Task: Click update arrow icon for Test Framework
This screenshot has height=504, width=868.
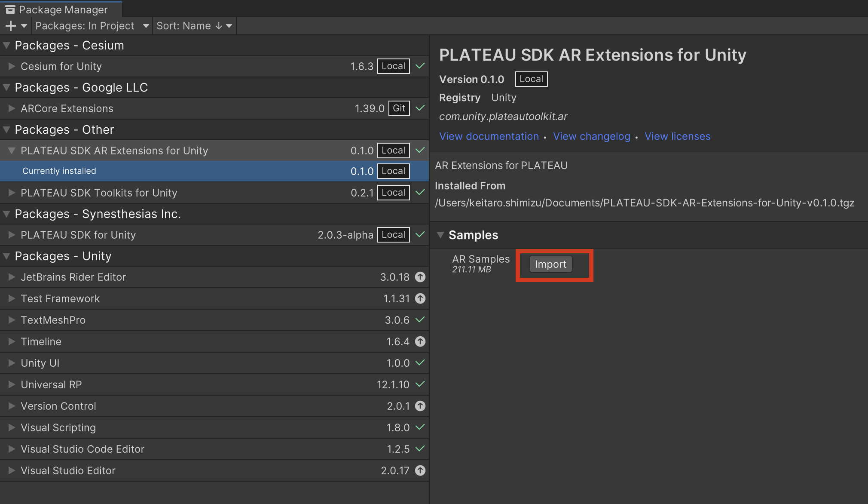Action: tap(420, 298)
